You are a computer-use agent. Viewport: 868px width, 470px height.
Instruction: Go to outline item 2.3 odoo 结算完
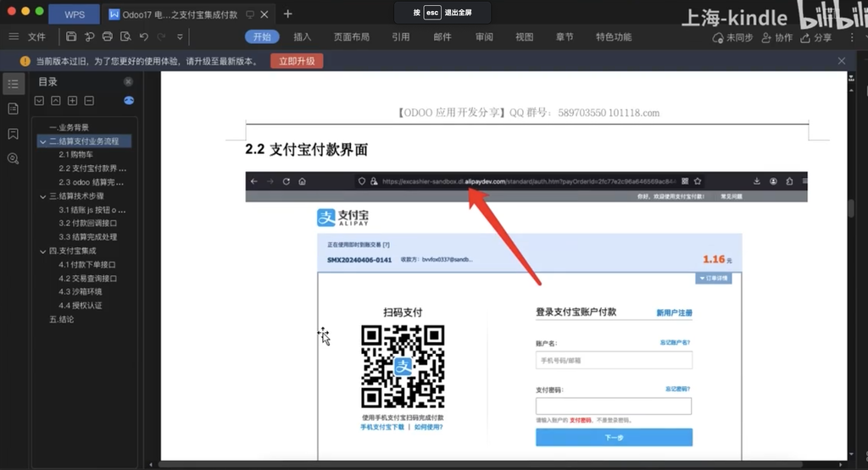[x=92, y=182]
